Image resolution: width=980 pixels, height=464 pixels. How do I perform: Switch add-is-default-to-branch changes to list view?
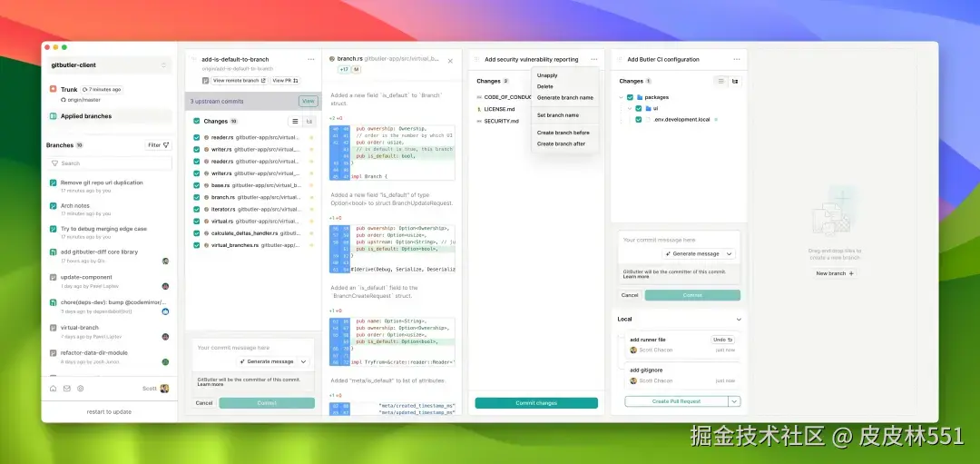coord(295,122)
